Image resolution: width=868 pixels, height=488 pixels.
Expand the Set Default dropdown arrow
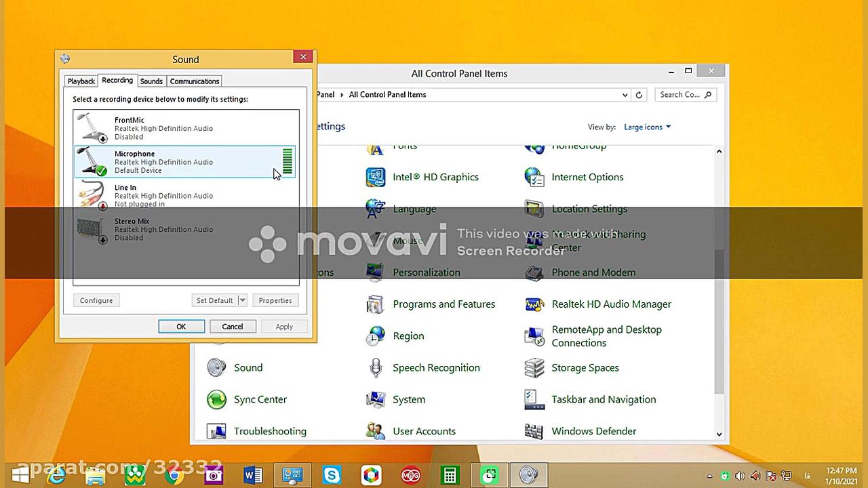242,300
